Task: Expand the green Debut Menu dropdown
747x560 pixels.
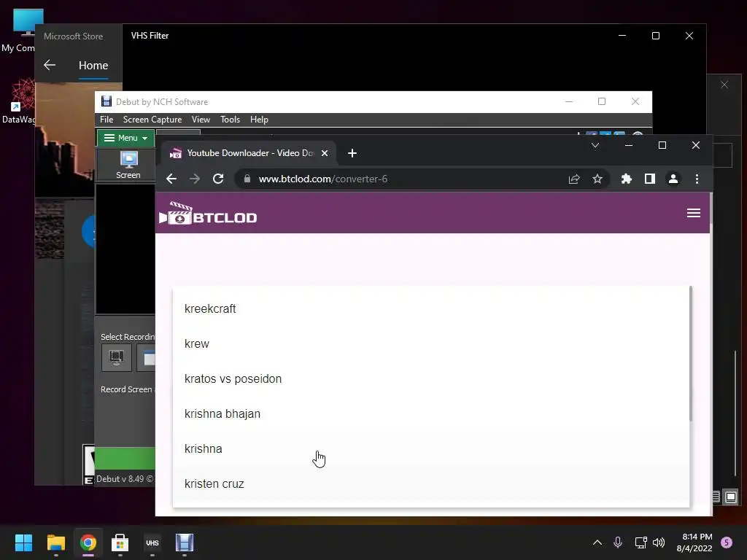Action: click(125, 138)
